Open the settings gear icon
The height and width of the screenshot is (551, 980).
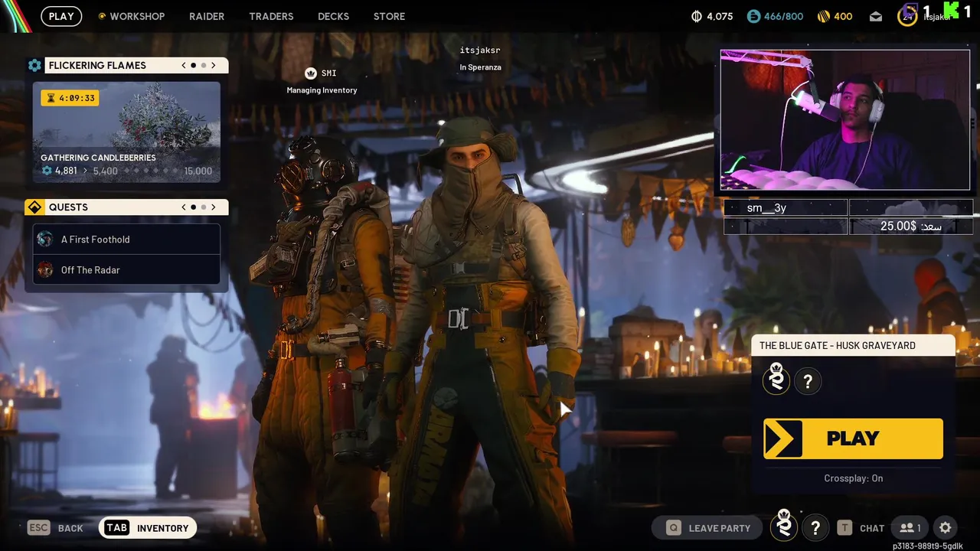click(x=946, y=527)
